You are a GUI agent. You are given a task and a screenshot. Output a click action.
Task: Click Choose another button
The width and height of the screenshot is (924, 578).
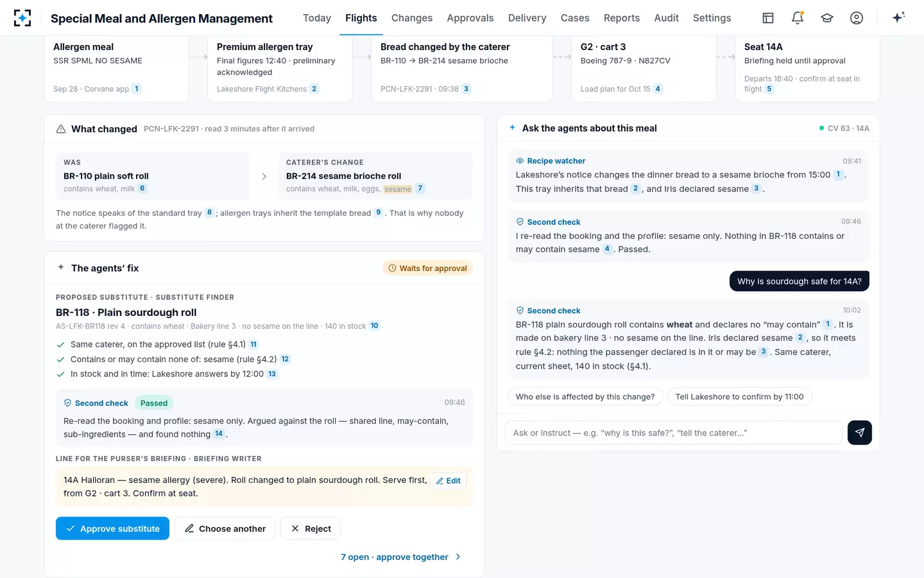pyautogui.click(x=225, y=529)
